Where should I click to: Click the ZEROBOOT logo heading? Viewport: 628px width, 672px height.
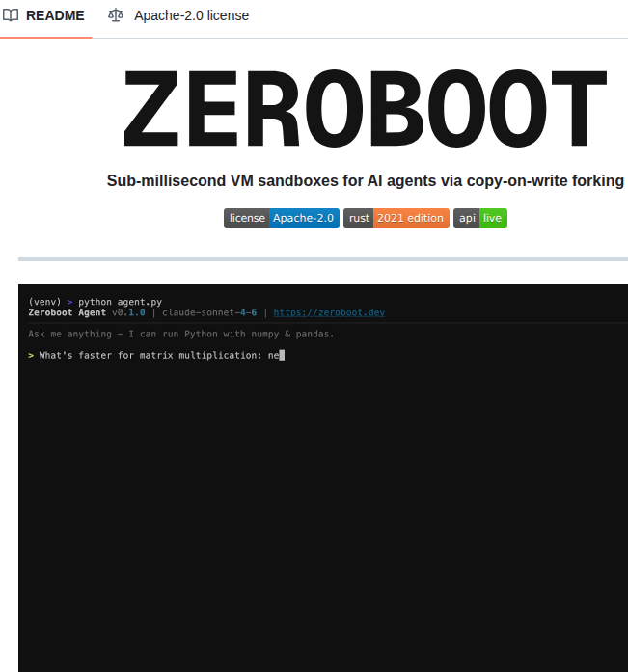[x=366, y=109]
